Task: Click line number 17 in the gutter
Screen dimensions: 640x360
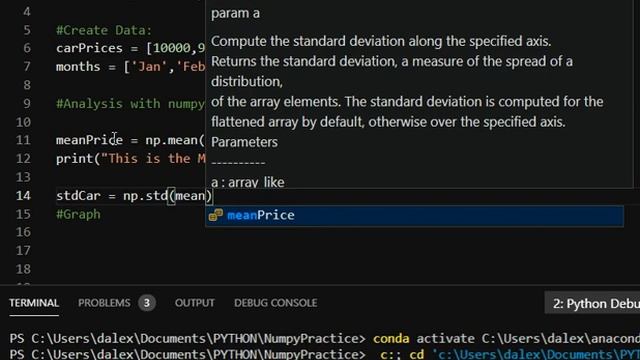Action: 23,251
